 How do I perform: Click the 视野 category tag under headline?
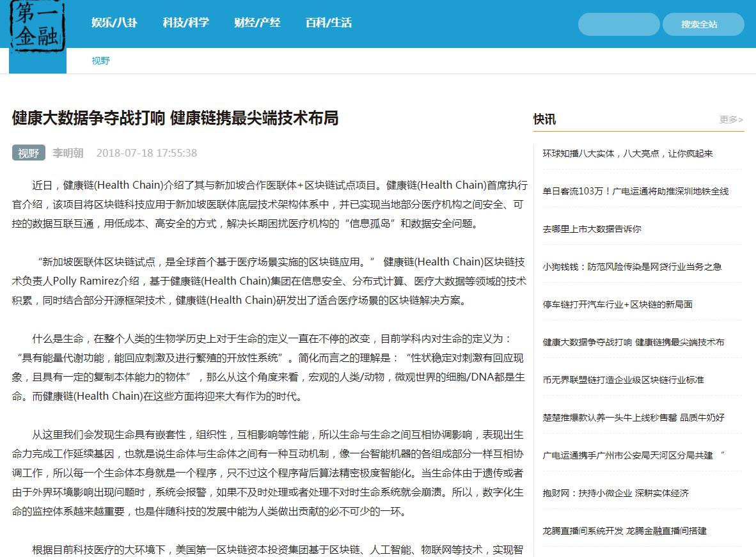28,153
